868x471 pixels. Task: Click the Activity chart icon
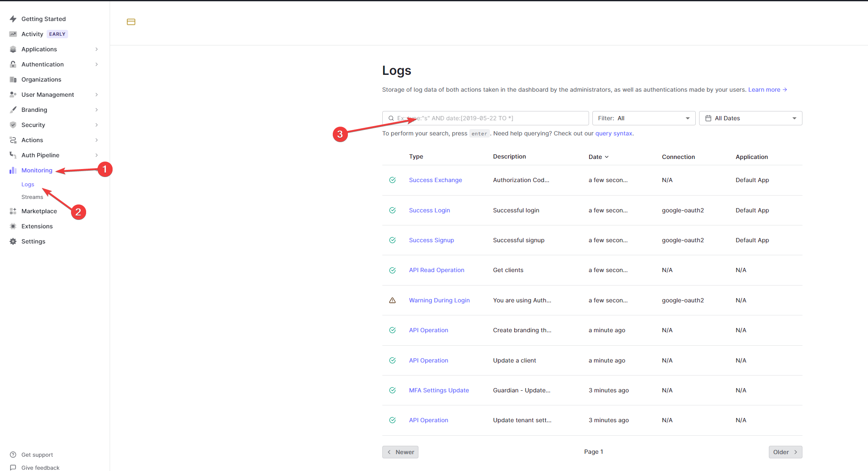(x=13, y=34)
